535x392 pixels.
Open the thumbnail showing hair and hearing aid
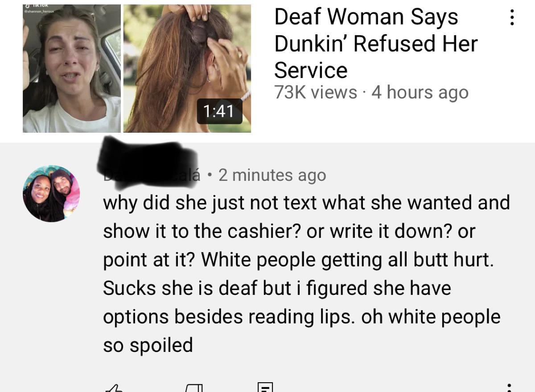point(187,68)
